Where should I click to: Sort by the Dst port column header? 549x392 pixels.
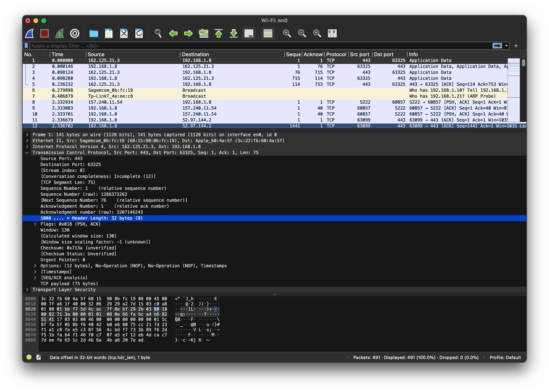[x=390, y=54]
